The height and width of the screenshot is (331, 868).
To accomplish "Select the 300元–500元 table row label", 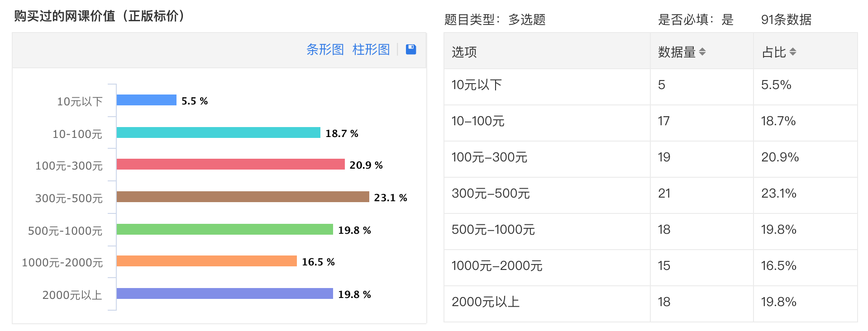I will coord(491,194).
